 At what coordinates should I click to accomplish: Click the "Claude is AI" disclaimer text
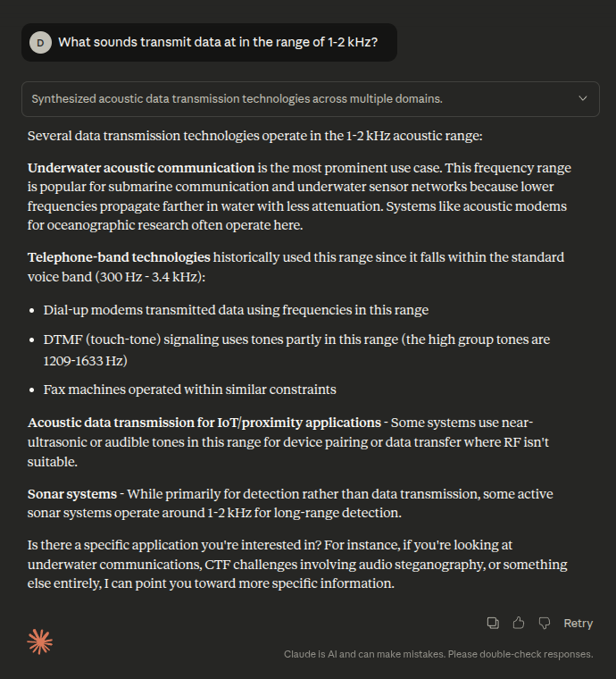point(438,654)
